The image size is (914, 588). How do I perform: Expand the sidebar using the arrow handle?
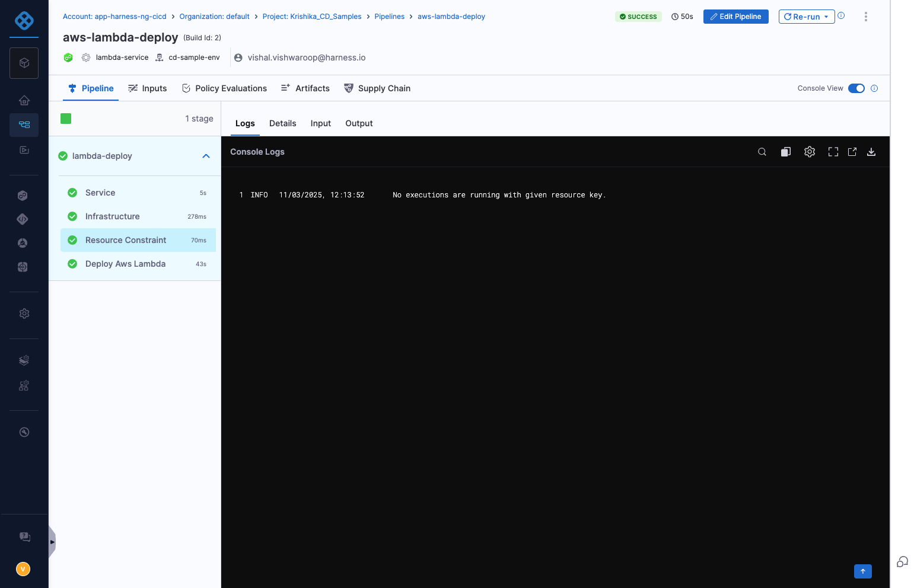52,542
